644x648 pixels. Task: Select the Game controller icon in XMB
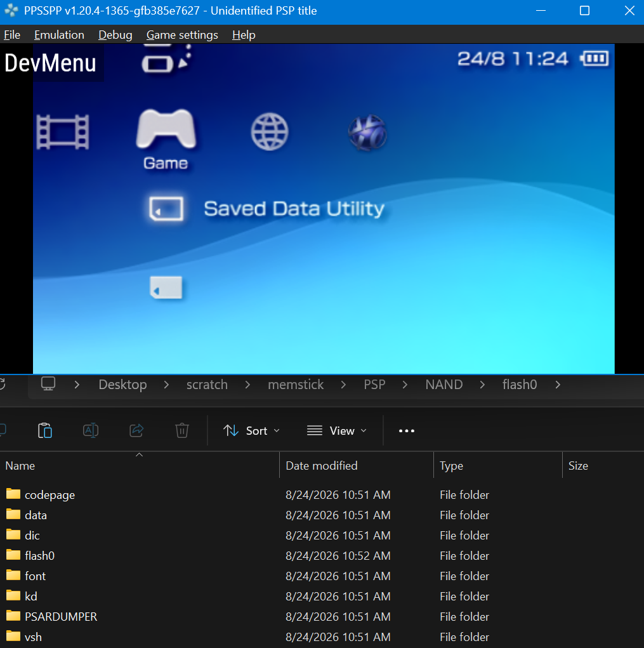click(x=166, y=129)
